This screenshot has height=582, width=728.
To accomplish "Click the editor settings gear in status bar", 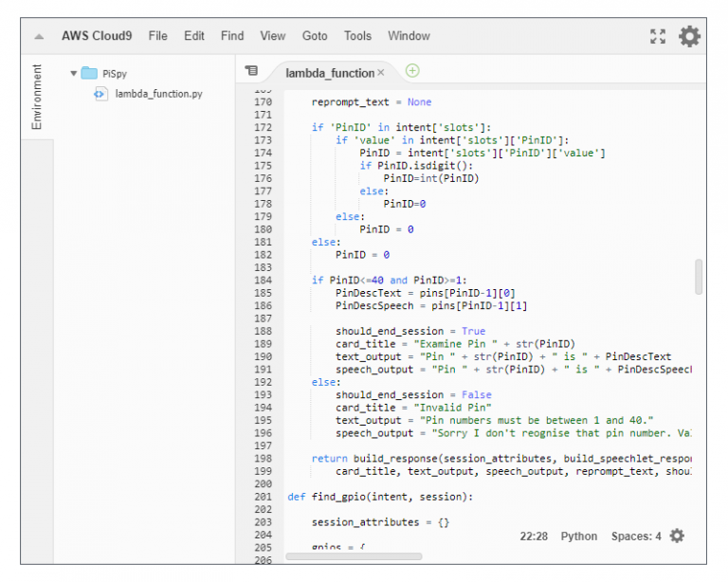I will tap(677, 536).
